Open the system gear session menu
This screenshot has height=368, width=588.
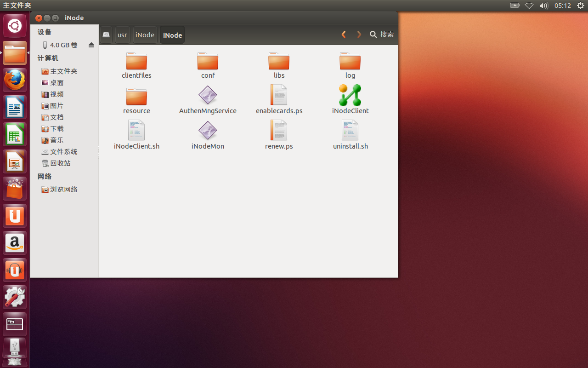tap(581, 6)
